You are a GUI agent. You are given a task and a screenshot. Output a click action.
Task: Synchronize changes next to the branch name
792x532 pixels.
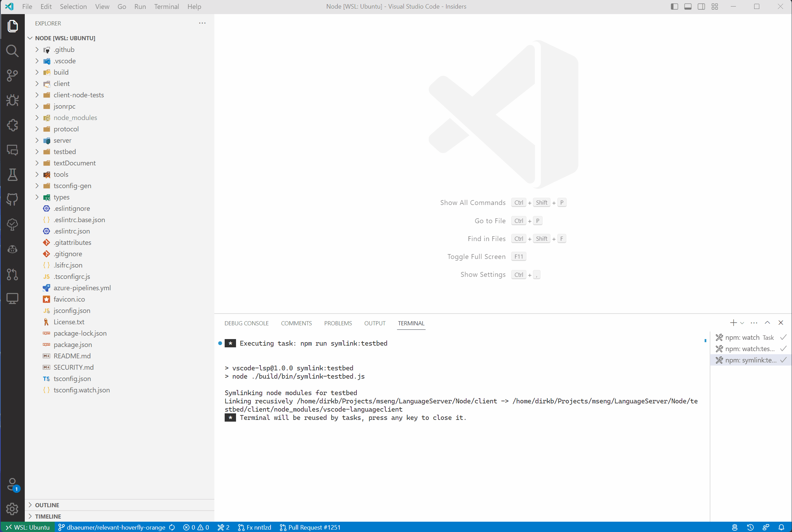pos(172,527)
